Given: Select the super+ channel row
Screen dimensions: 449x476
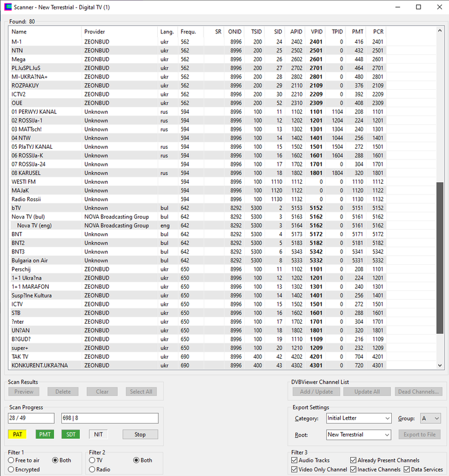Looking at the screenshot, I should 198,348.
